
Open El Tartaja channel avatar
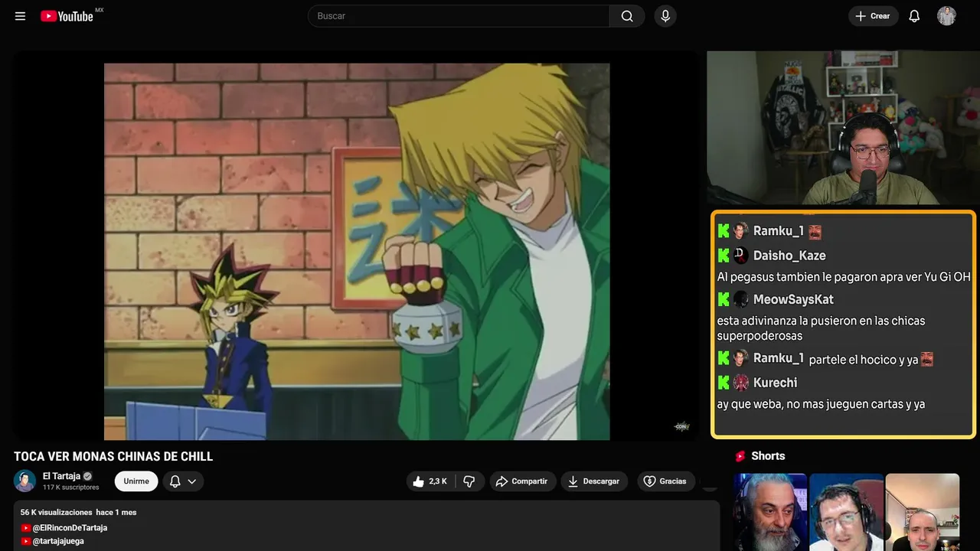25,481
